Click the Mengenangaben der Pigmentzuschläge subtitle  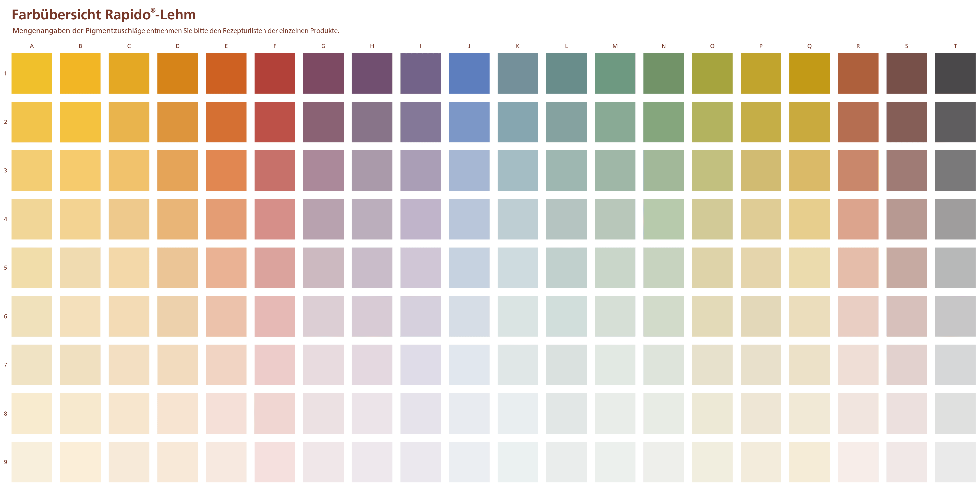pyautogui.click(x=176, y=31)
